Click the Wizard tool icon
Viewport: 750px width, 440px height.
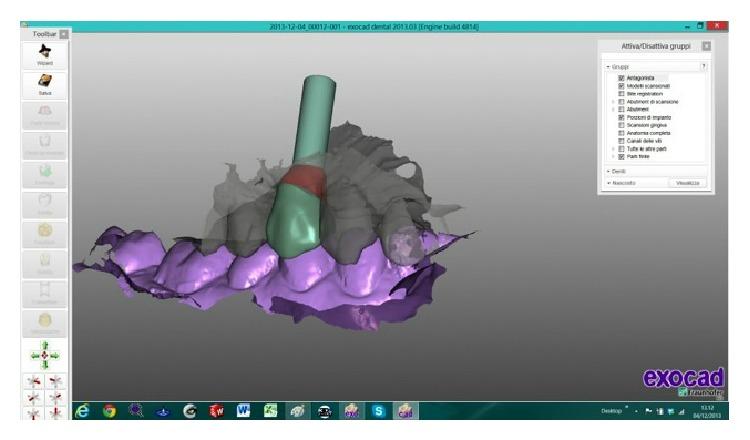[x=45, y=52]
